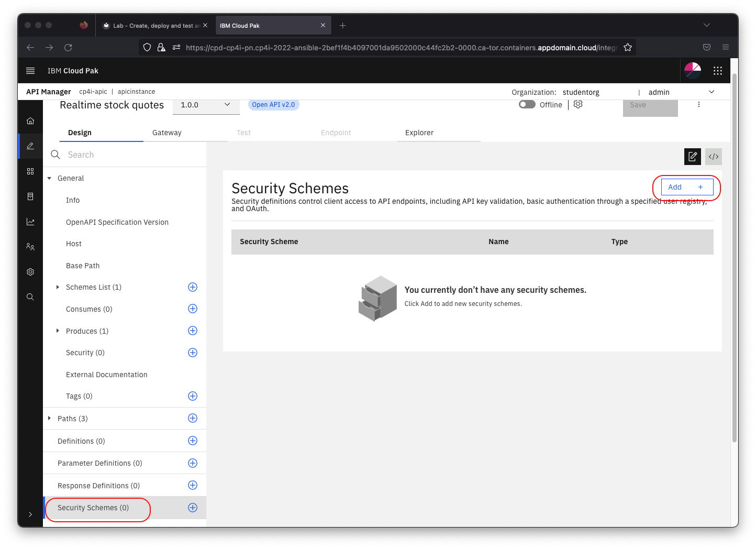Select Security Schemes (0) in sidebar

click(93, 508)
